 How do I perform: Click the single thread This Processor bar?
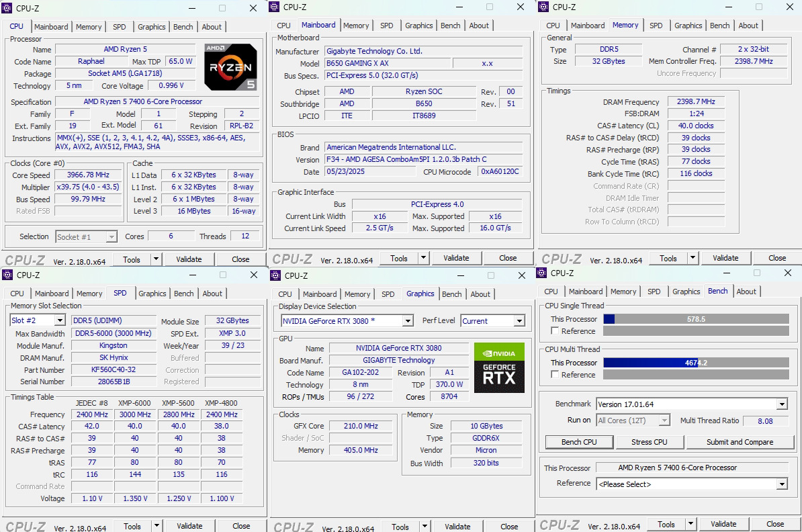click(x=696, y=318)
